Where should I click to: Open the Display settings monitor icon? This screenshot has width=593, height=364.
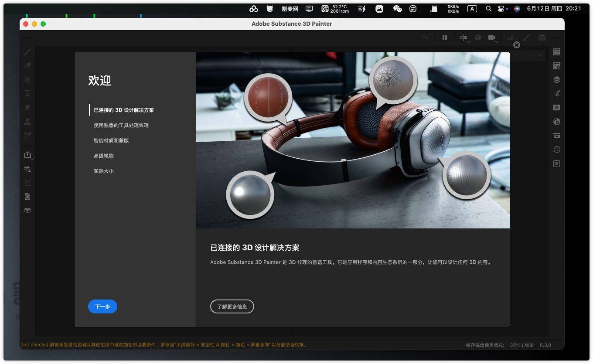(x=557, y=108)
